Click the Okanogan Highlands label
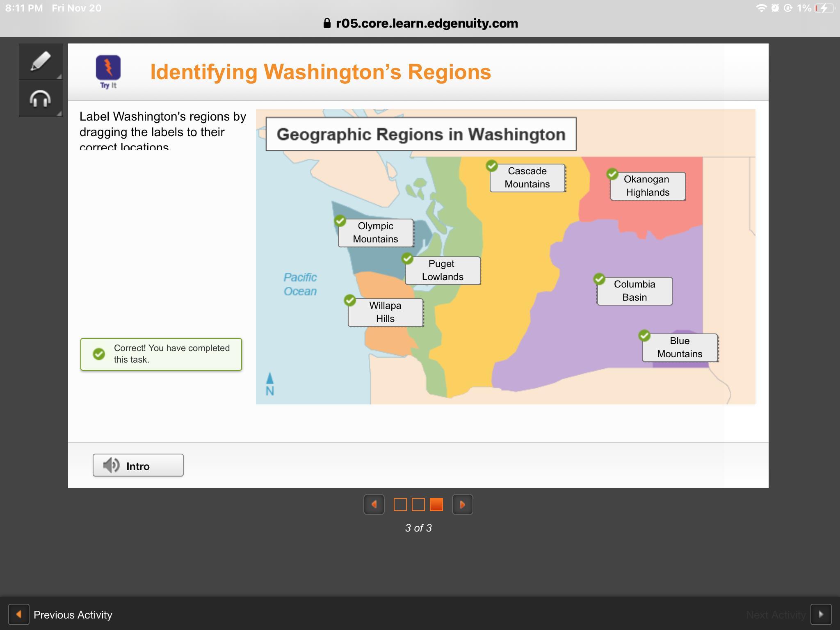Screen dimensions: 840x630 click(647, 186)
